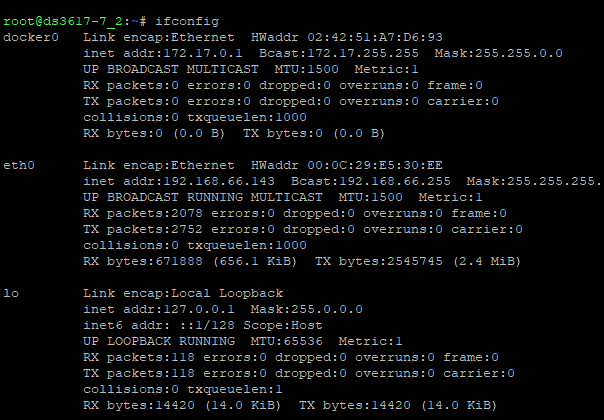Click the Bcast:172.17.255.255 value
Screen dimensions: 604x420
click(339, 53)
